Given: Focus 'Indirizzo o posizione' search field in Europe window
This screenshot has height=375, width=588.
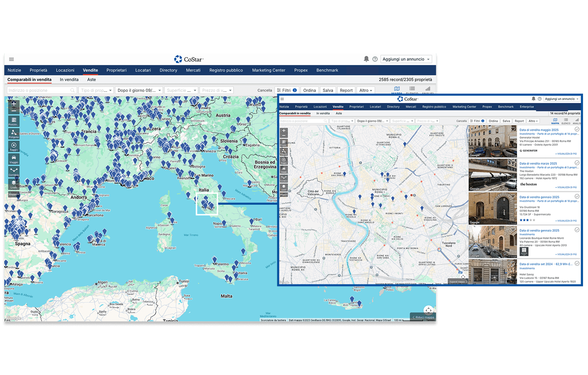Looking at the screenshot, I should (x=39, y=90).
